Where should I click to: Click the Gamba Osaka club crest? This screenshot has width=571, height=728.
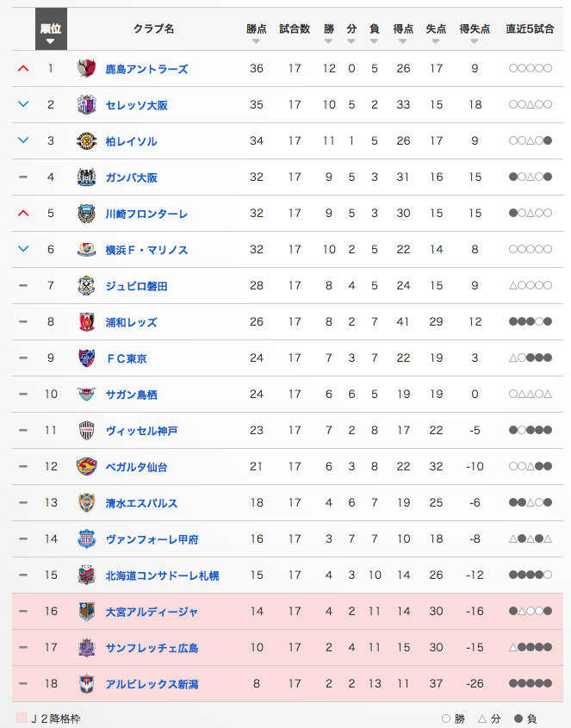tap(86, 177)
